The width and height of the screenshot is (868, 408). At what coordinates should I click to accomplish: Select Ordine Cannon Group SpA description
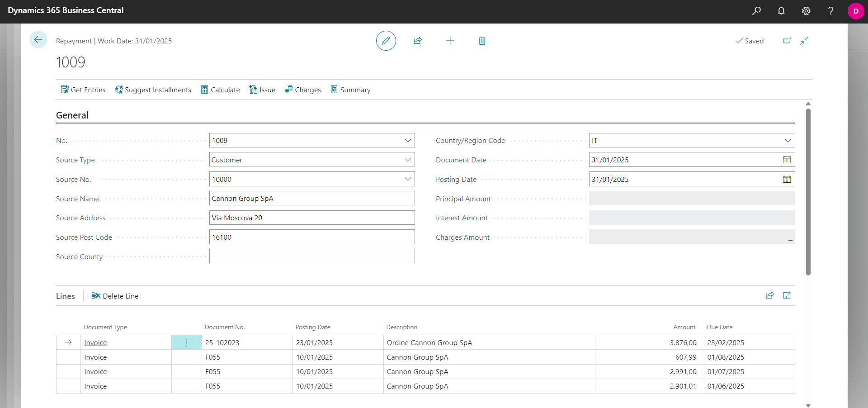tap(489, 342)
